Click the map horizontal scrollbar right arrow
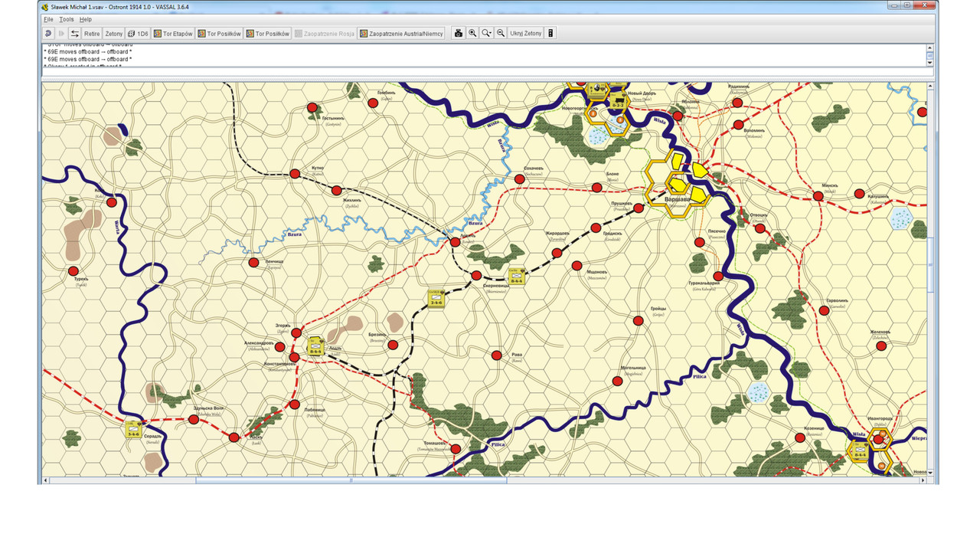Viewport: 980px width, 547px height. click(x=923, y=480)
